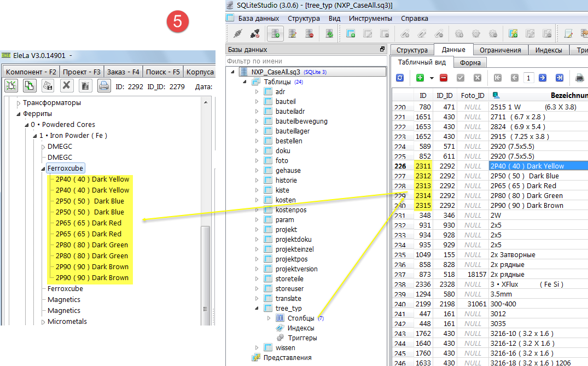588x366 pixels.
Task: Select the Представления node
Action: 287,358
